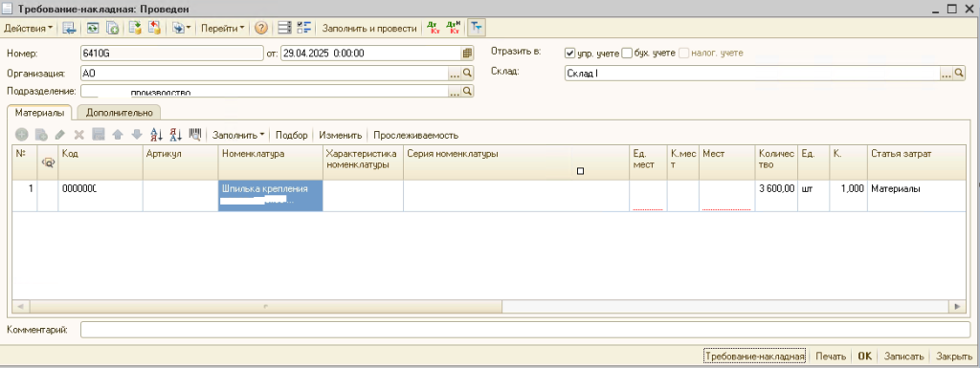Click the Записать button
The width and height of the screenshot is (980, 368).
903,357
